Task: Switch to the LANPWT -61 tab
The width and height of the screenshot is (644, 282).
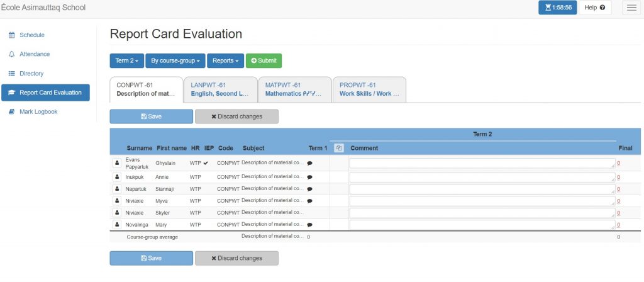Action: [x=220, y=89]
